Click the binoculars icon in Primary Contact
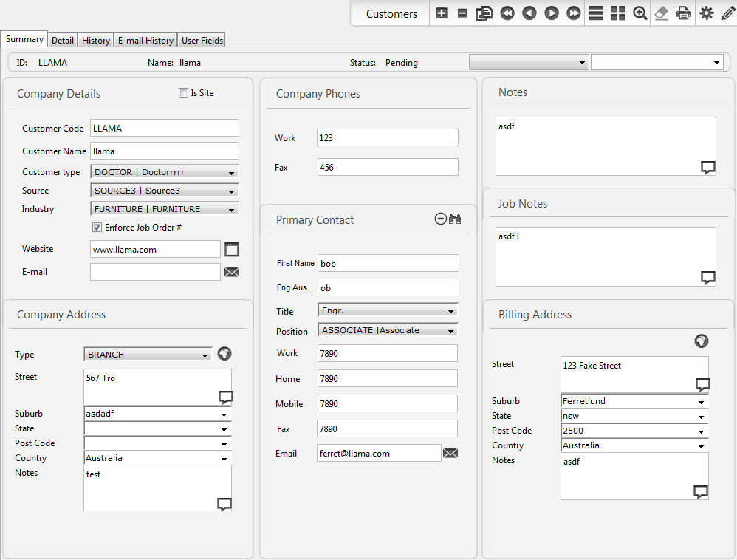 tap(455, 219)
